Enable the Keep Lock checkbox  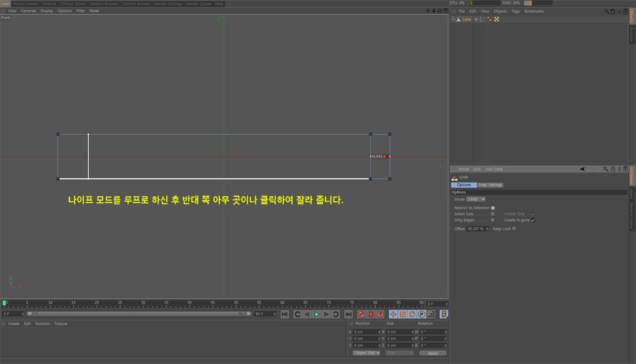514,229
